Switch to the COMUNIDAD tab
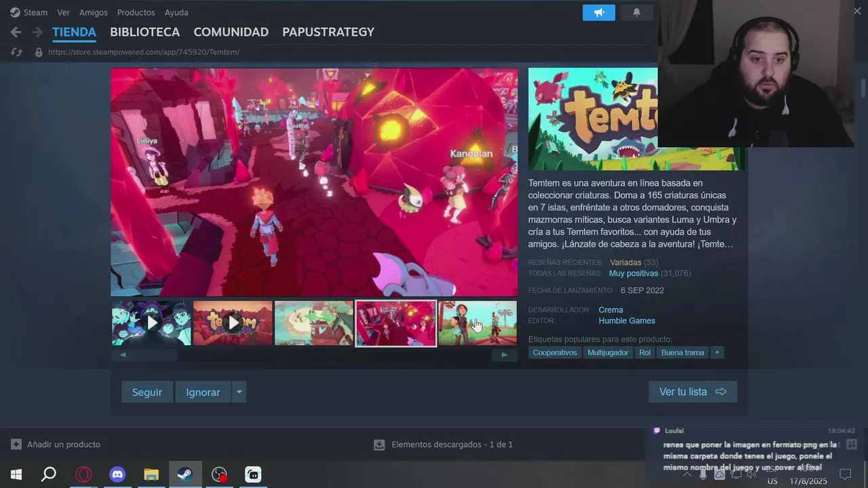The height and width of the screenshot is (488, 868). (231, 32)
